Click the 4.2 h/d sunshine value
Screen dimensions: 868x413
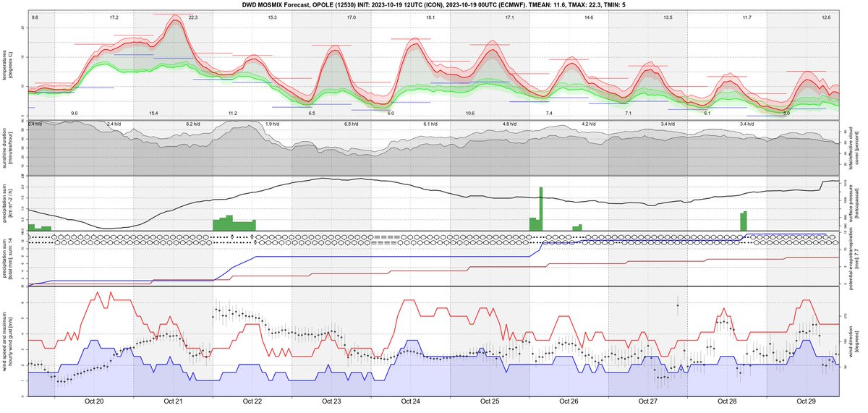click(589, 124)
